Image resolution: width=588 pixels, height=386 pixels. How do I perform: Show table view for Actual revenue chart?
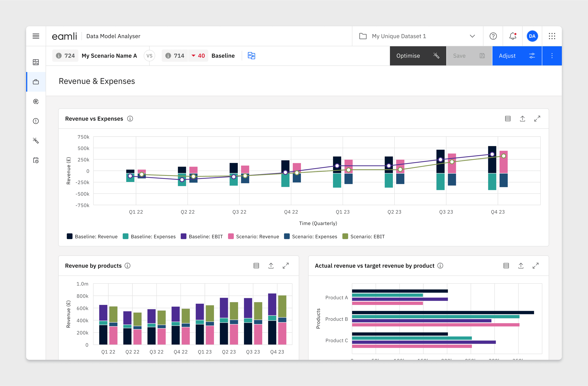point(506,266)
